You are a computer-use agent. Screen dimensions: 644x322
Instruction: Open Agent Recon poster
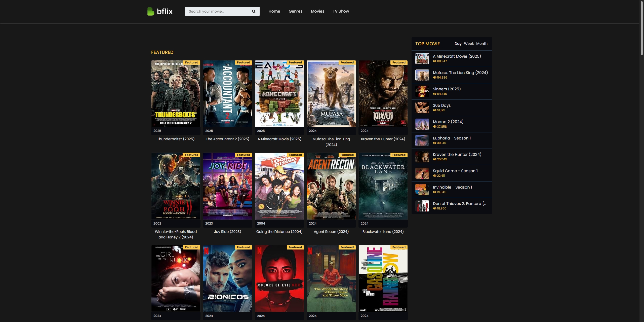(x=331, y=186)
